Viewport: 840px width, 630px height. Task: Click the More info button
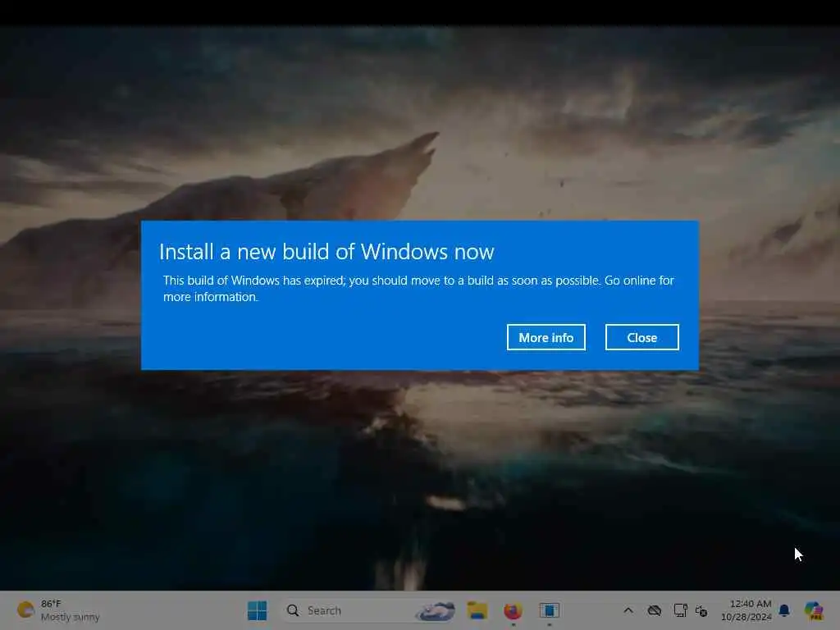tap(546, 337)
